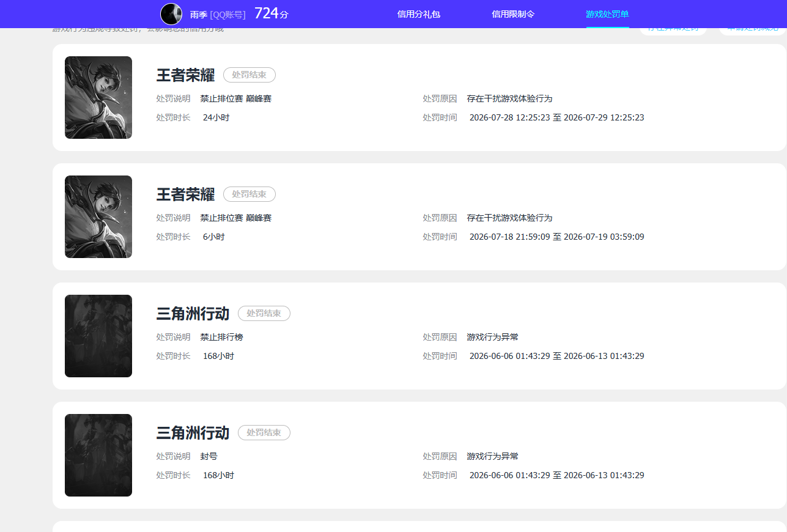Viewport: 787px width, 532px height.
Task: Click 王者荣耀 title on the 6小时 penalty card
Action: point(186,194)
